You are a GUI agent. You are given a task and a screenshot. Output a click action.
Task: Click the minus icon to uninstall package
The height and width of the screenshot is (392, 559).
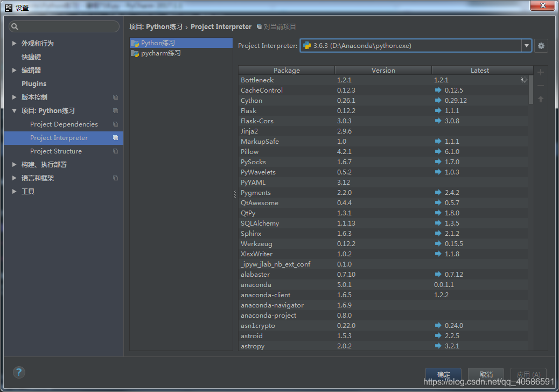[x=541, y=86]
